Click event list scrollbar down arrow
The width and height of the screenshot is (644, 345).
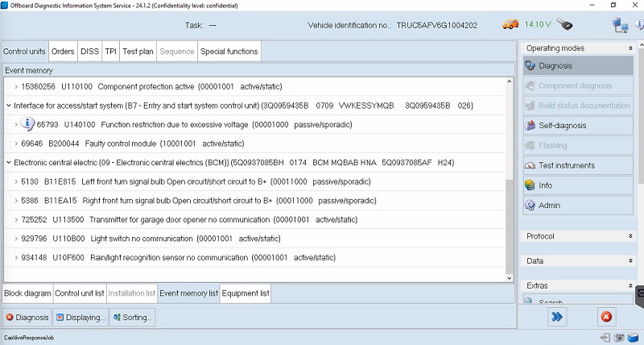pos(510,278)
